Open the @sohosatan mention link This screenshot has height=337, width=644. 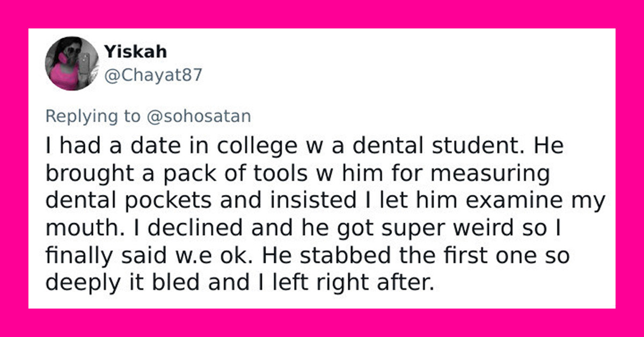[197, 116]
